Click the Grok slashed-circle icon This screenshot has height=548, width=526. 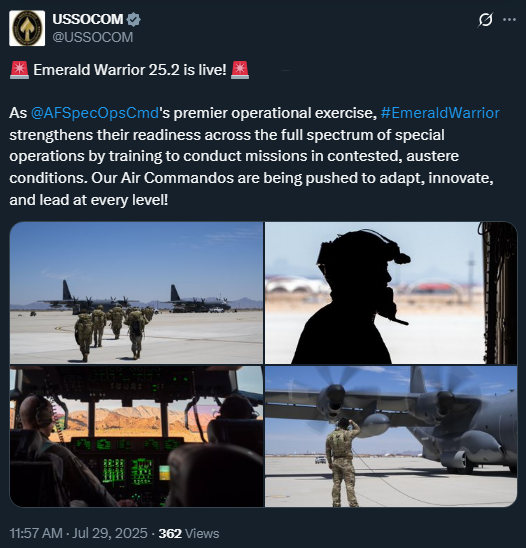coord(485,20)
